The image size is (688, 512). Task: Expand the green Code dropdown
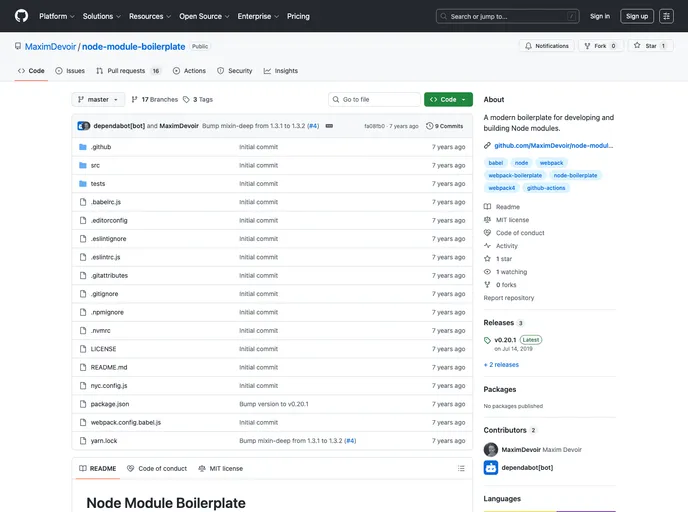[448, 100]
